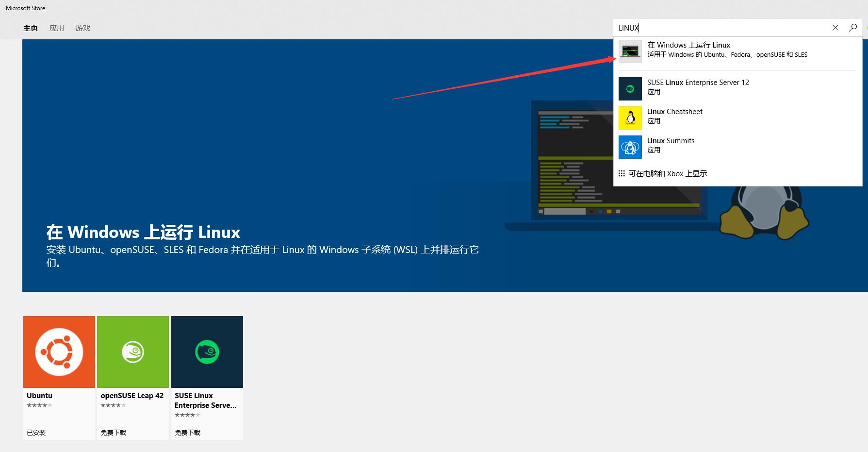Click 免费下载 under SUSE Linux Enterprise Server
Viewport: 868px width, 452px height.
[187, 433]
